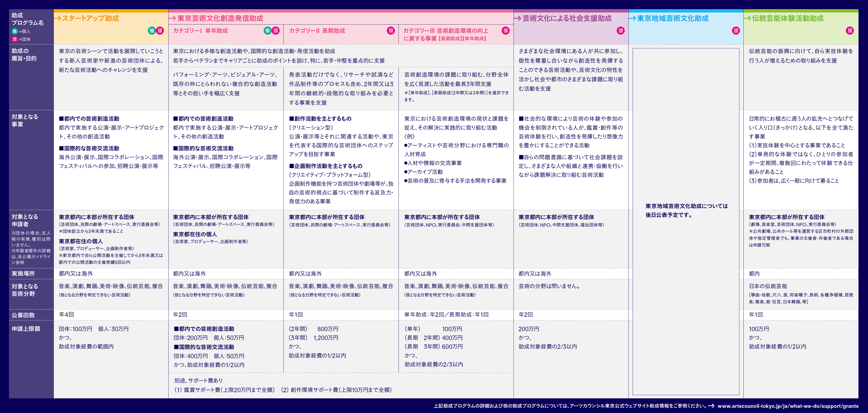Click 年2回 in the カテゴリーI column
The width and height of the screenshot is (868, 413).
click(x=180, y=314)
